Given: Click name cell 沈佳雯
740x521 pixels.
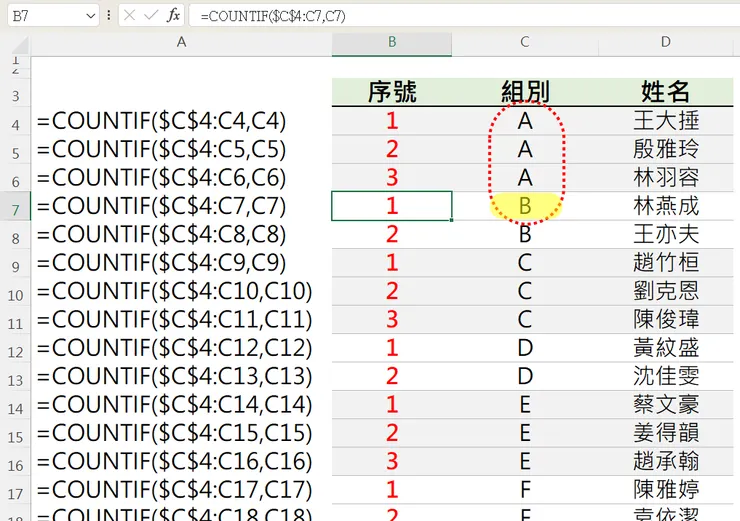Looking at the screenshot, I should (x=665, y=376).
